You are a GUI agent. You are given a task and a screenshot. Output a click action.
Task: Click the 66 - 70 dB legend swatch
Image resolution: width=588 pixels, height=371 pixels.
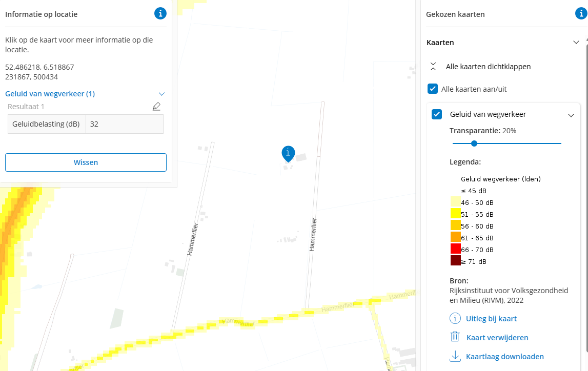point(455,249)
